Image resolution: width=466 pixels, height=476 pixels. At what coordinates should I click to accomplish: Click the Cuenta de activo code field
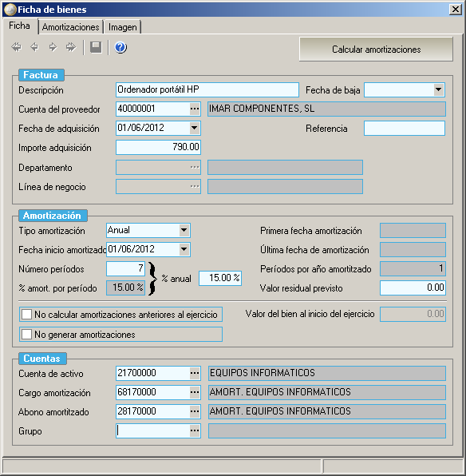point(153,373)
